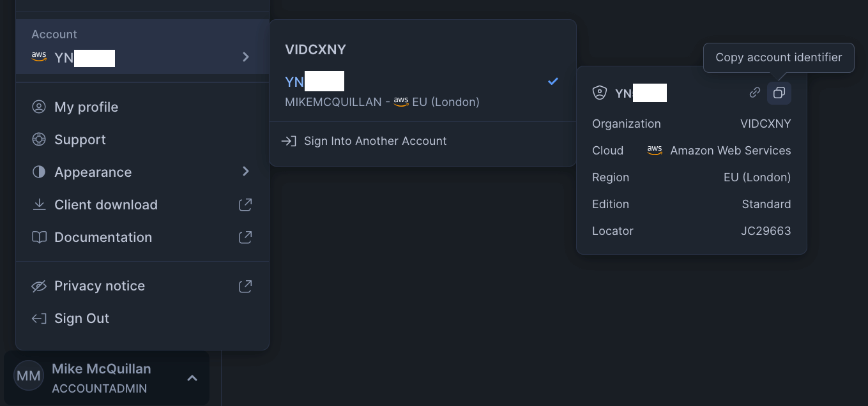Expand the Account submenu chevron

click(x=246, y=57)
